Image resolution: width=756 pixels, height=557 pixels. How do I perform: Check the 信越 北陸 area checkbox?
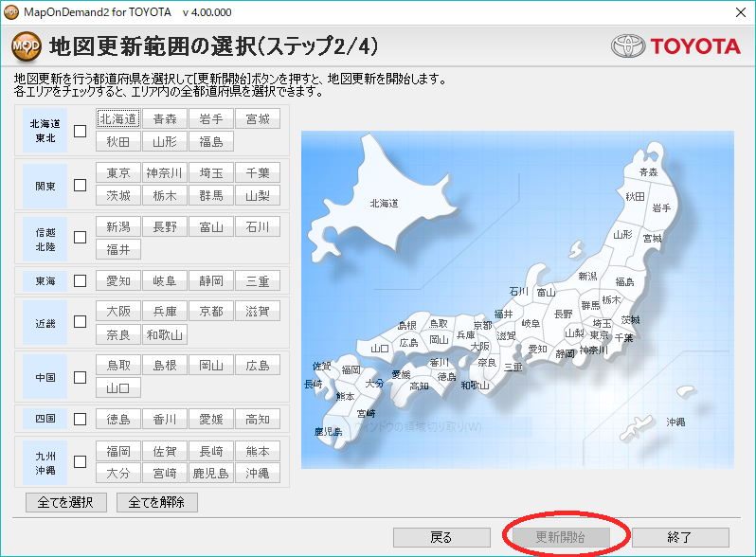[x=80, y=237]
